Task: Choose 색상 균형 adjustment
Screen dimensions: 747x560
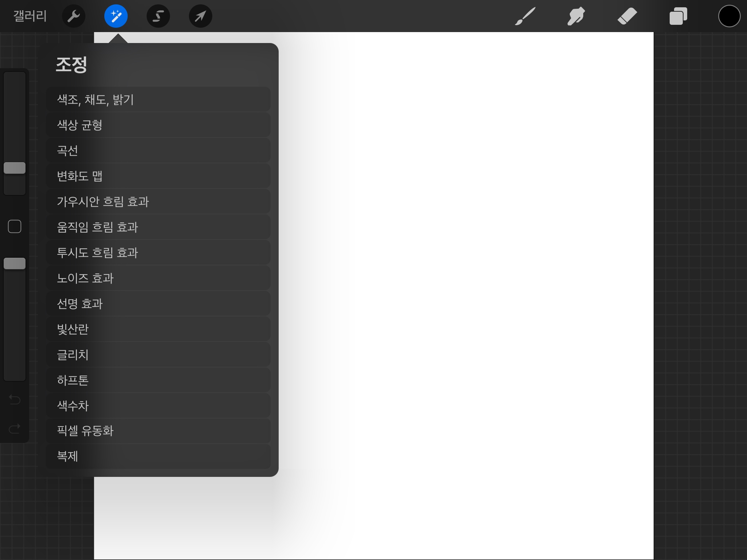Action: [x=158, y=125]
